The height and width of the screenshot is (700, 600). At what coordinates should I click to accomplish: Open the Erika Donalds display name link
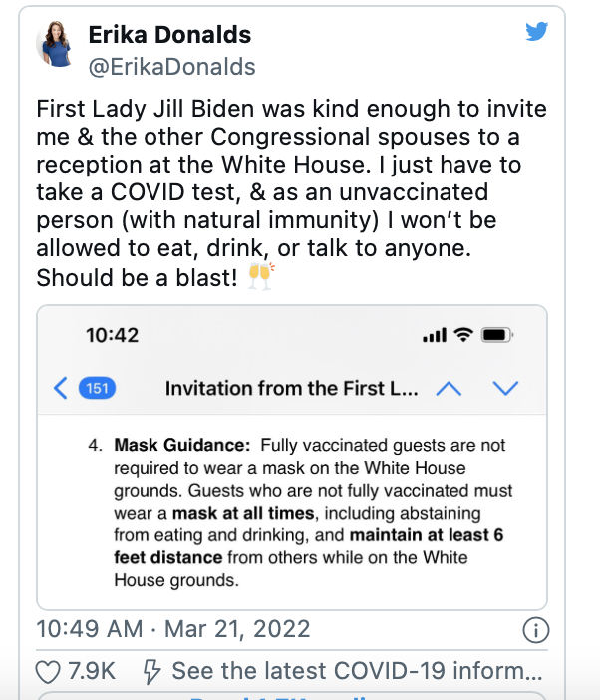[169, 36]
